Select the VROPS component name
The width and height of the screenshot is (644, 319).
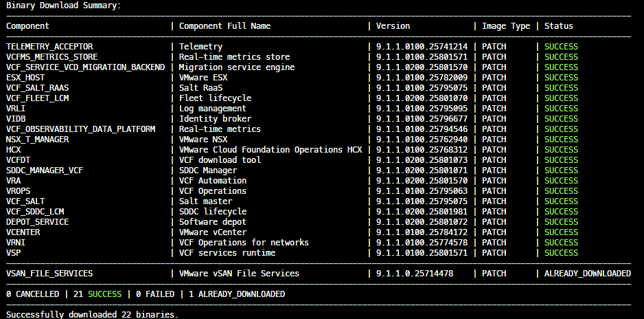click(18, 190)
